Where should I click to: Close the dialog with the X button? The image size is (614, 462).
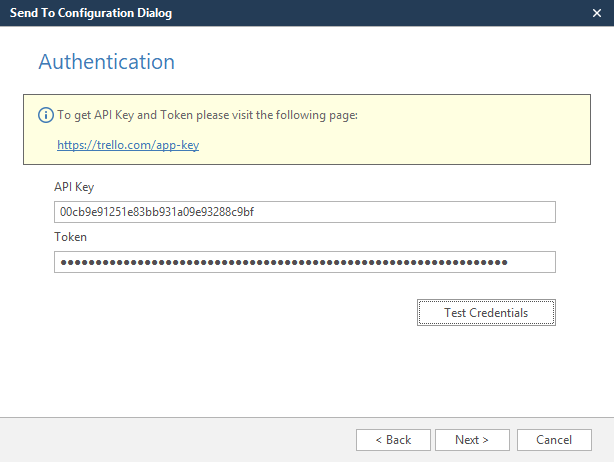click(x=596, y=13)
